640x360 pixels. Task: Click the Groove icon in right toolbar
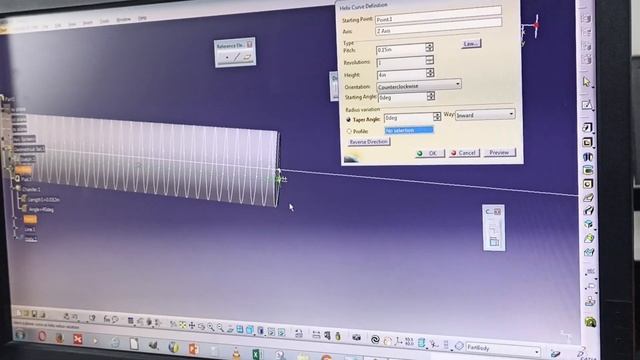point(588,170)
